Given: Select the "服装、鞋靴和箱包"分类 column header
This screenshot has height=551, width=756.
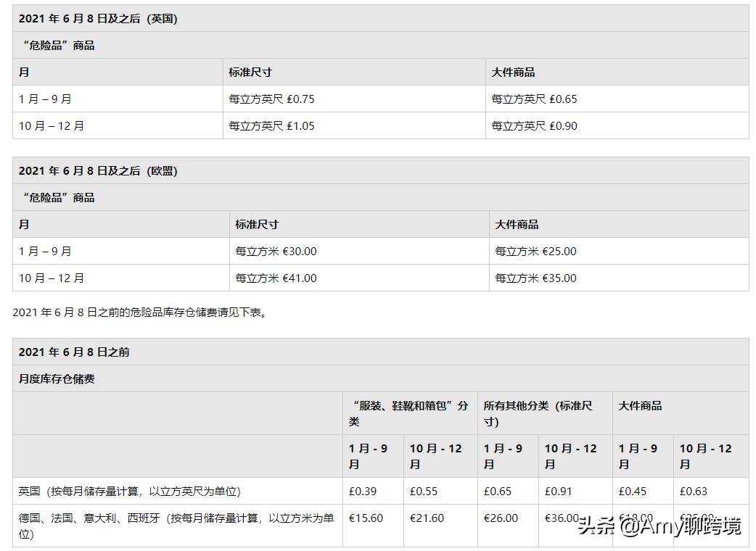Looking at the screenshot, I should point(404,413).
